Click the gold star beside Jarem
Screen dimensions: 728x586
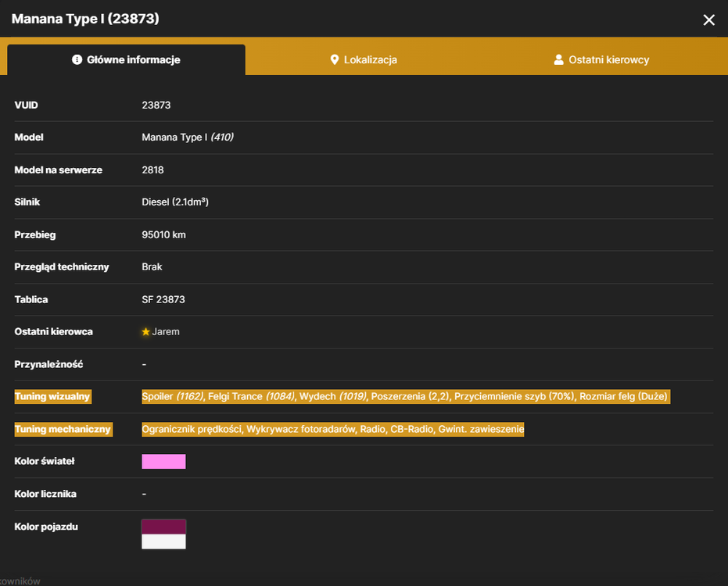(x=145, y=332)
